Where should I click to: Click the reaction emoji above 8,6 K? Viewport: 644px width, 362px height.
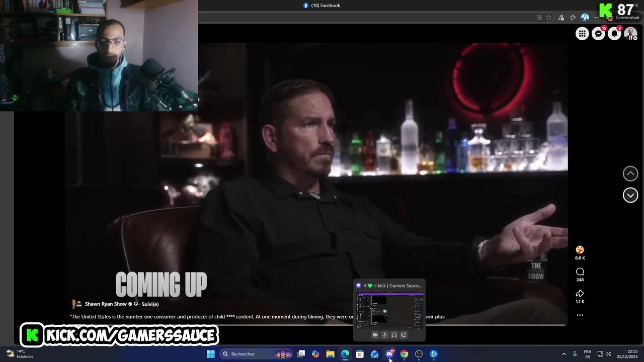[580, 249]
